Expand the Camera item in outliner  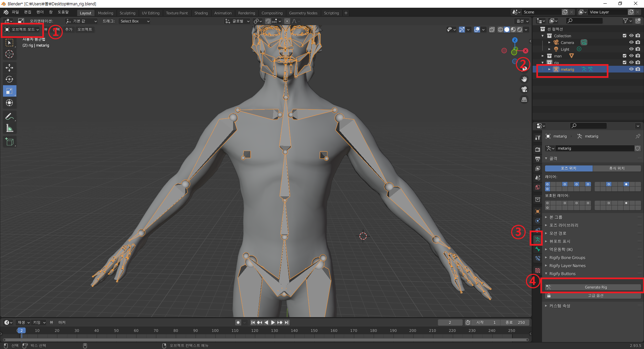[549, 43]
